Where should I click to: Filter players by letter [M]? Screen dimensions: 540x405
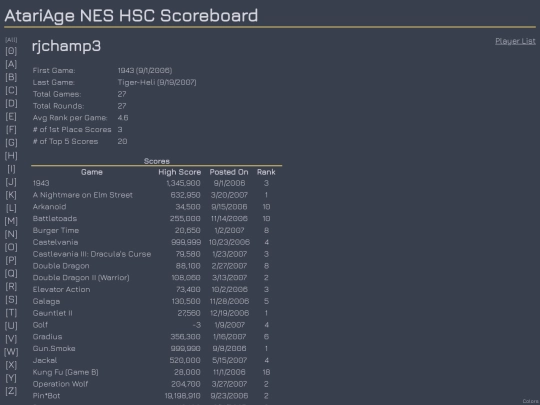click(x=11, y=221)
